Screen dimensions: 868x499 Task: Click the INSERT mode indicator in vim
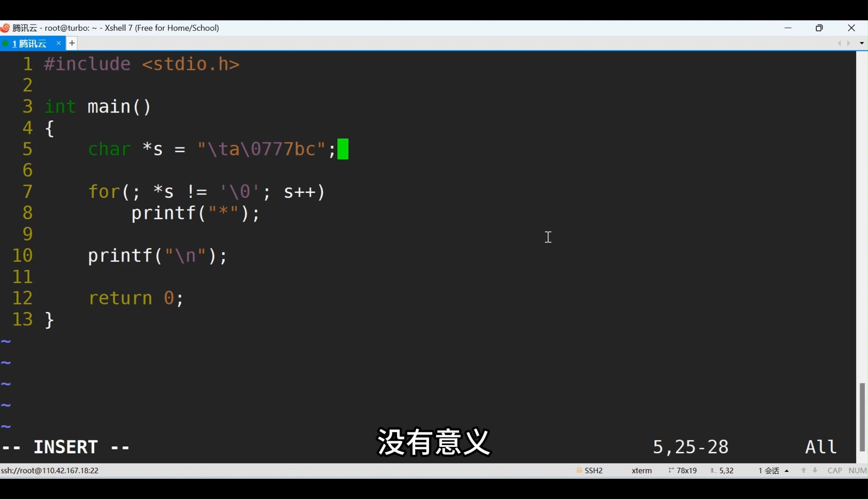[x=67, y=446]
